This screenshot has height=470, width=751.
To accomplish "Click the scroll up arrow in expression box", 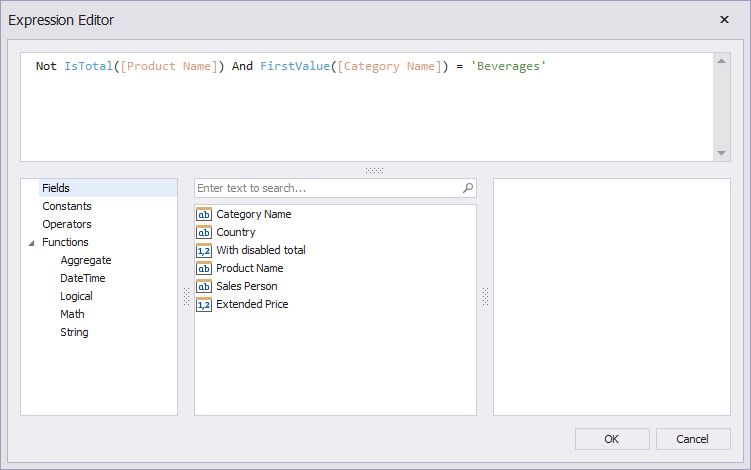I will (721, 61).
